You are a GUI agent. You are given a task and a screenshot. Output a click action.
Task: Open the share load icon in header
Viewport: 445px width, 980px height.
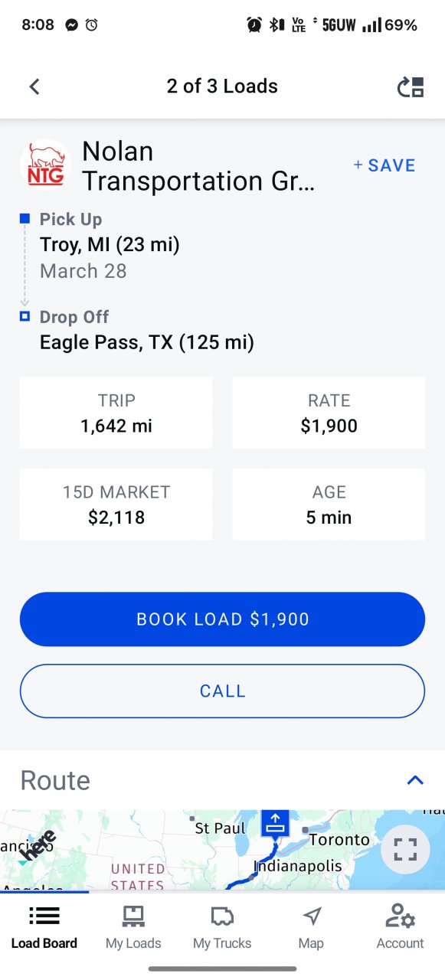coord(411,87)
